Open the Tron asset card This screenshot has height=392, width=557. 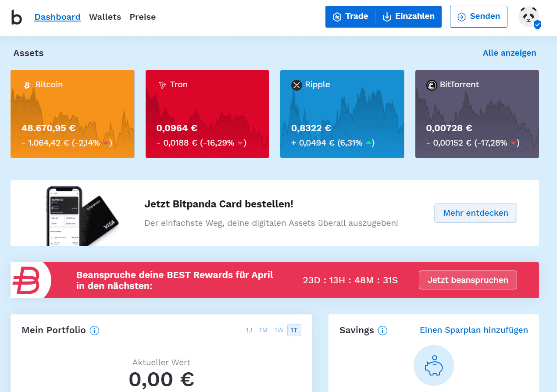(207, 114)
